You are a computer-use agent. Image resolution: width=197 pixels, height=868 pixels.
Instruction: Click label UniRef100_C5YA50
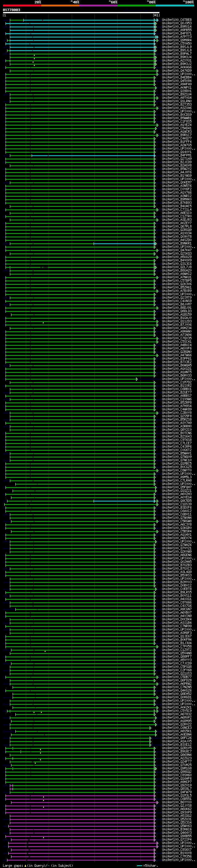[177, 43]
